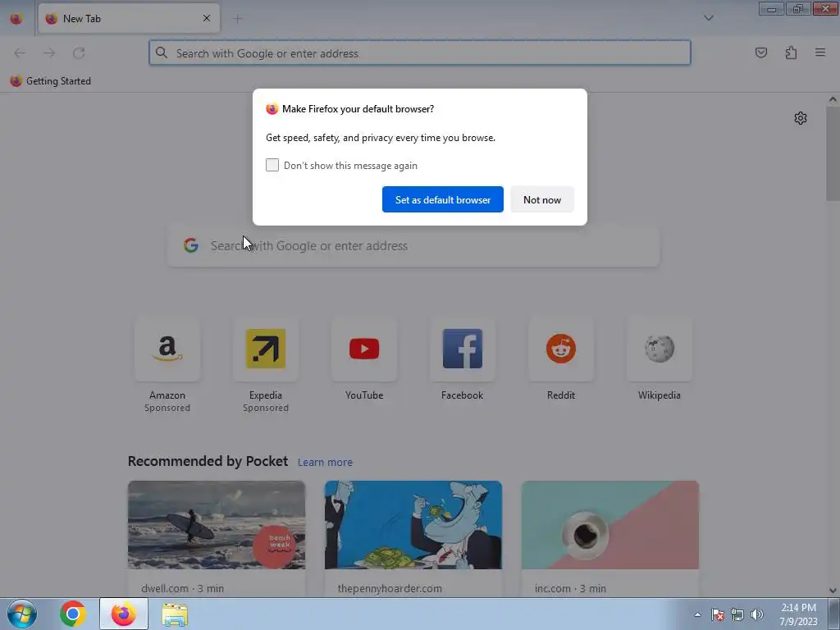Reload the page with the refresh icon

pos(79,53)
